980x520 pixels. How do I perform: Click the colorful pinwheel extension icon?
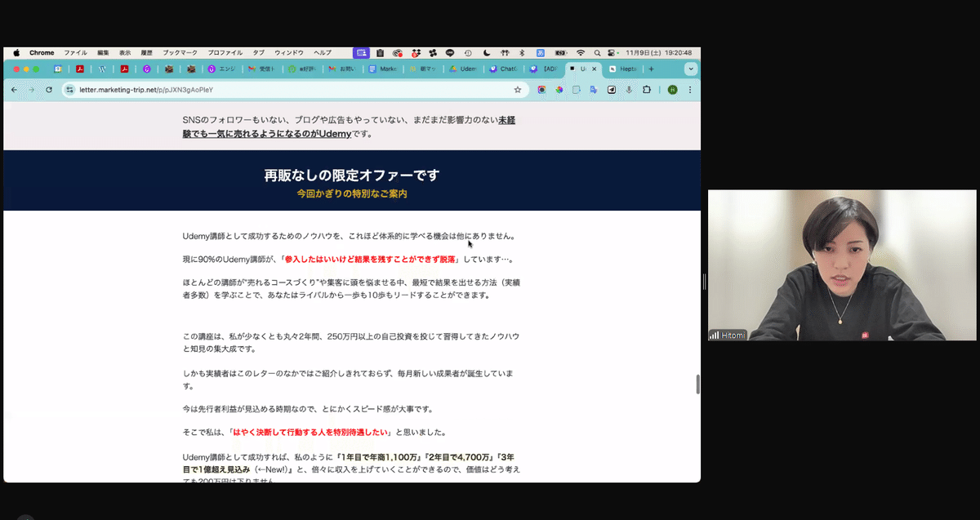coord(559,90)
